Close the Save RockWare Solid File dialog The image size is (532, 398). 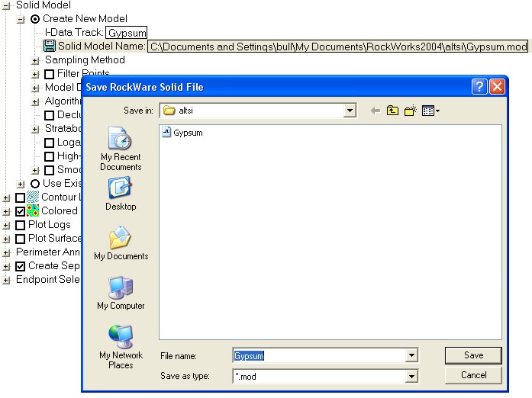click(497, 87)
